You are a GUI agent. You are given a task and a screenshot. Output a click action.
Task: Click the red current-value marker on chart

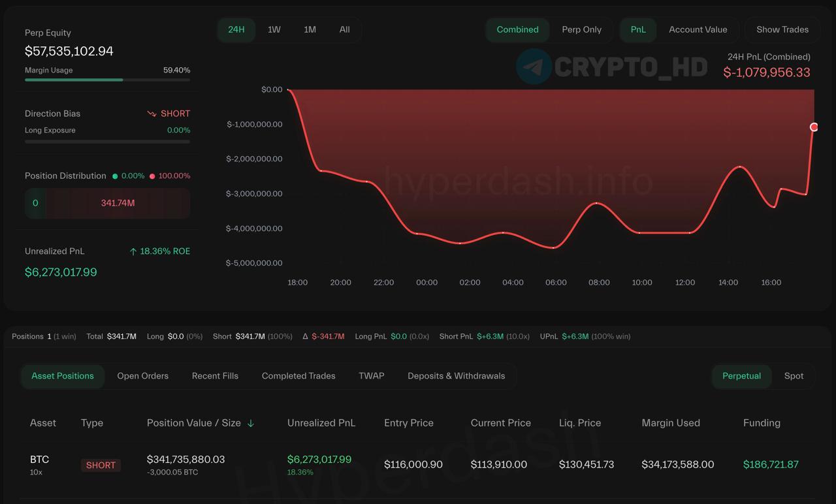tap(814, 127)
